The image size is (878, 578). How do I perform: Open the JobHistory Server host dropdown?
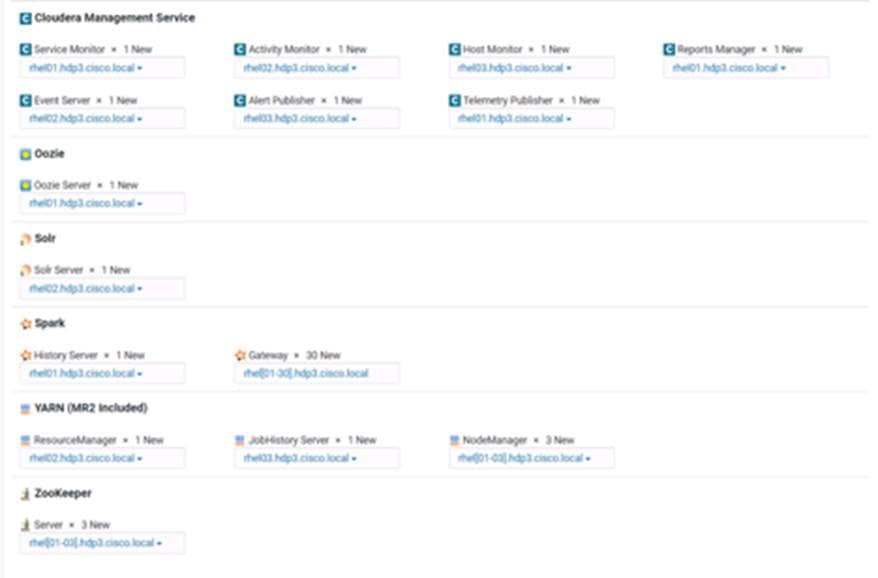(316, 458)
